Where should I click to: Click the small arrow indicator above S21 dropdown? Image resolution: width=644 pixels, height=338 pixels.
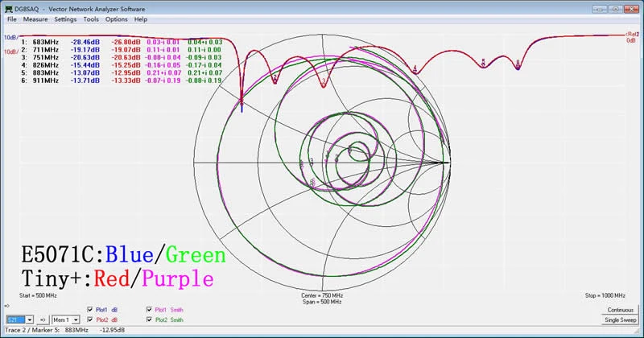point(7,306)
